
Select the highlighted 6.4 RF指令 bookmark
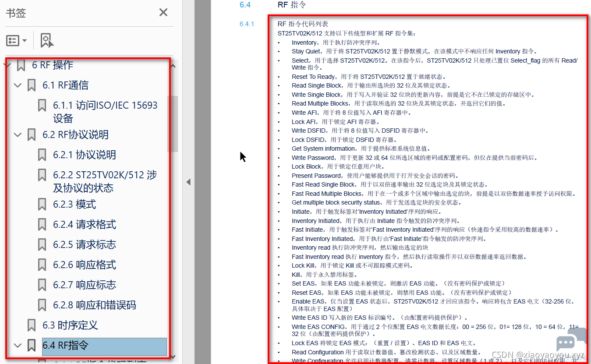(x=104, y=346)
